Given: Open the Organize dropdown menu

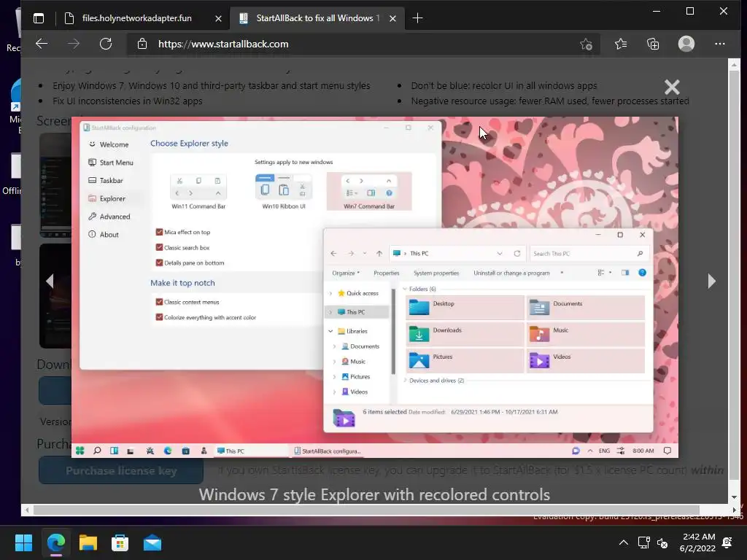Looking at the screenshot, I should pyautogui.click(x=346, y=273).
